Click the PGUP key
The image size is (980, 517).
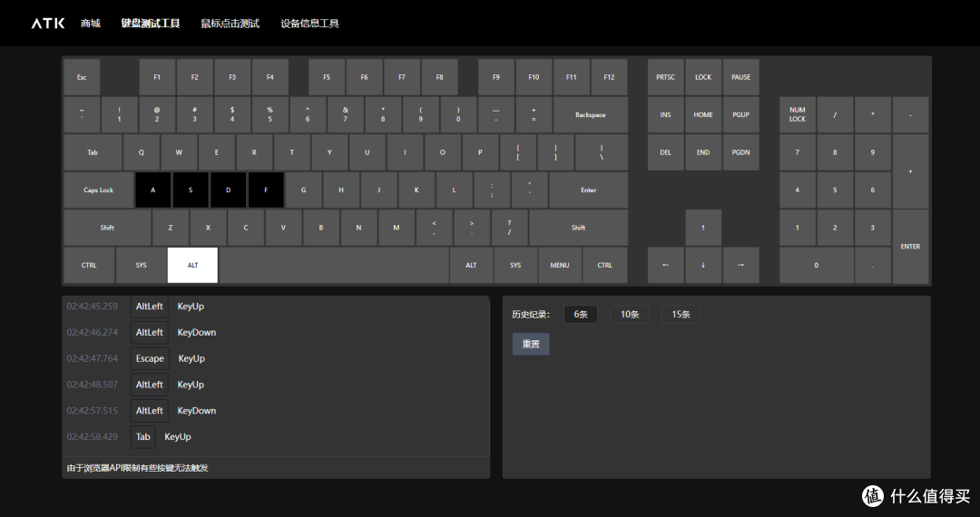pos(740,115)
